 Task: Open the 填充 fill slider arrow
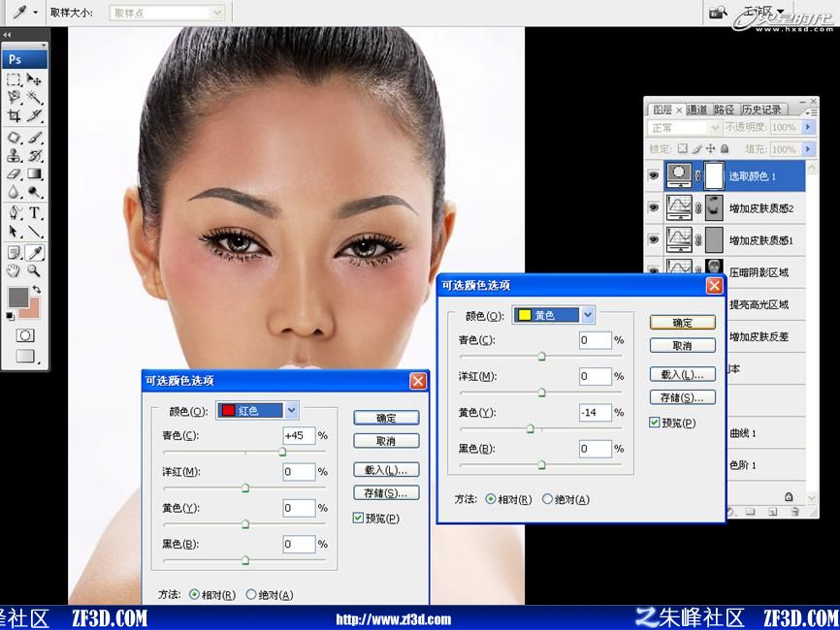point(808,148)
